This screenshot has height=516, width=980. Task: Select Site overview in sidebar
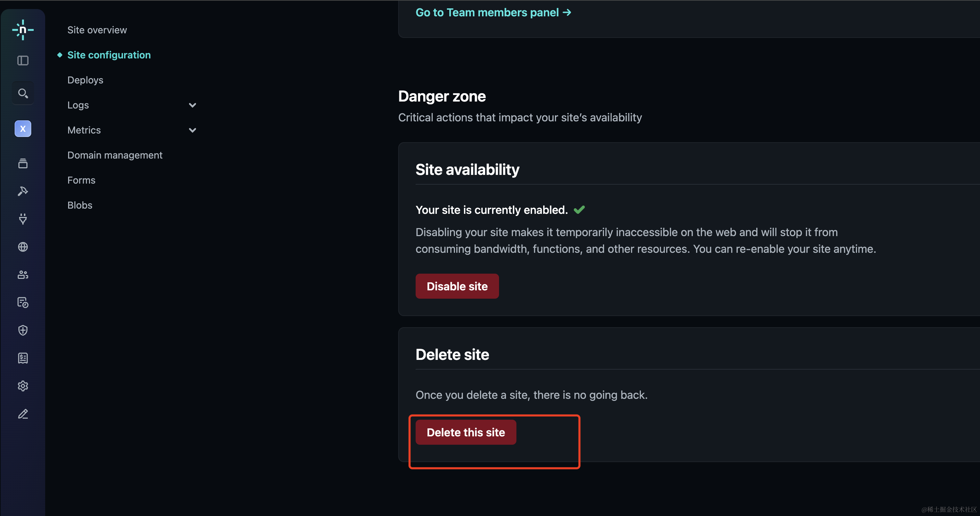pyautogui.click(x=97, y=30)
